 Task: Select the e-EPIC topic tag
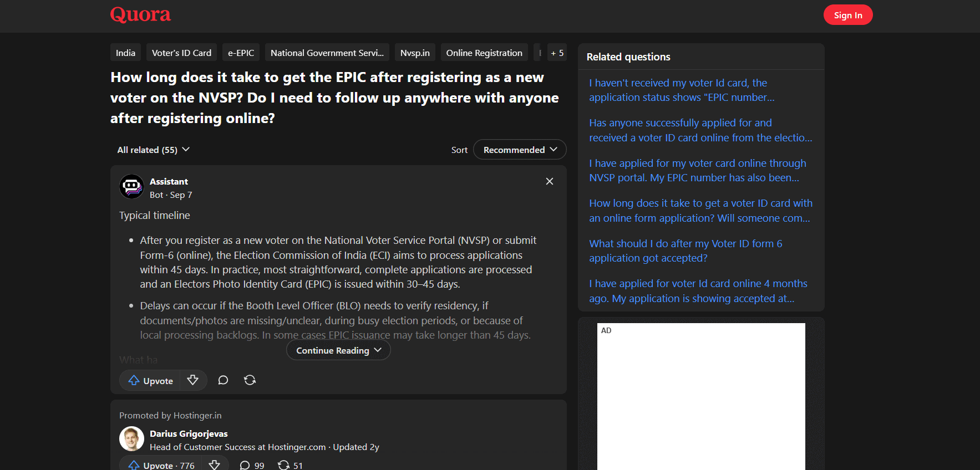[241, 53]
